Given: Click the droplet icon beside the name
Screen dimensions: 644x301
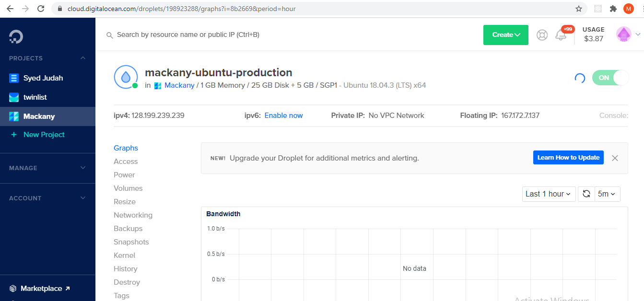Looking at the screenshot, I should click(126, 77).
